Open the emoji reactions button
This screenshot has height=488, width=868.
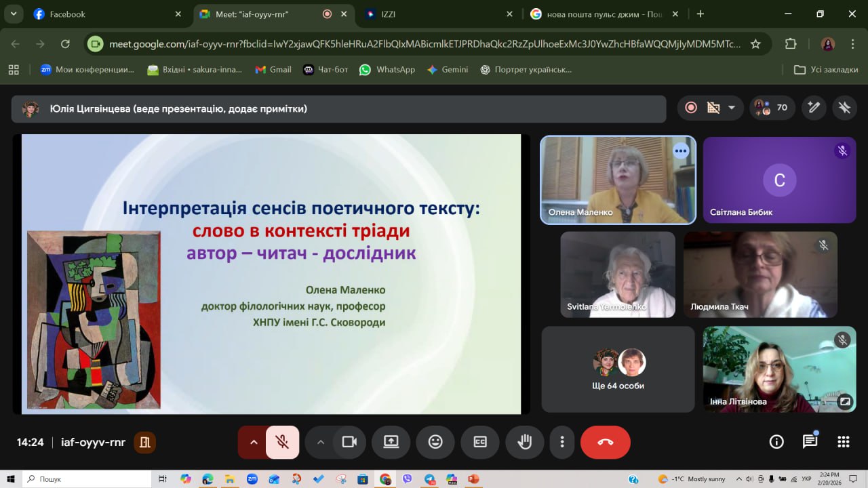click(x=435, y=442)
